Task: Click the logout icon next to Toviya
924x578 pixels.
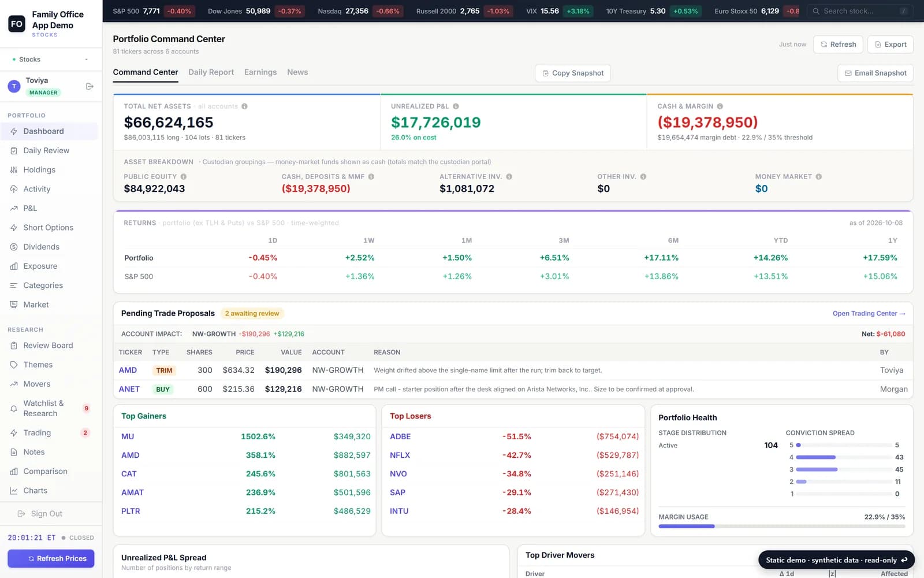Action: coord(90,86)
